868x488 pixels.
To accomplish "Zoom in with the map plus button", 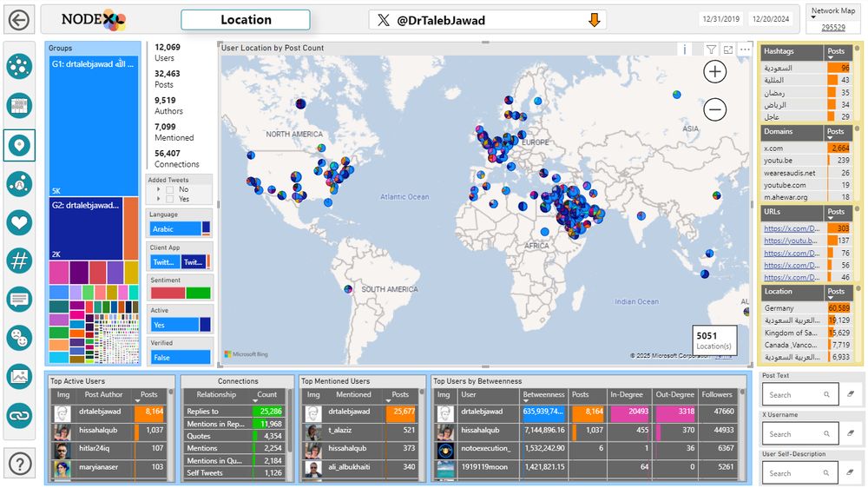I will (714, 71).
